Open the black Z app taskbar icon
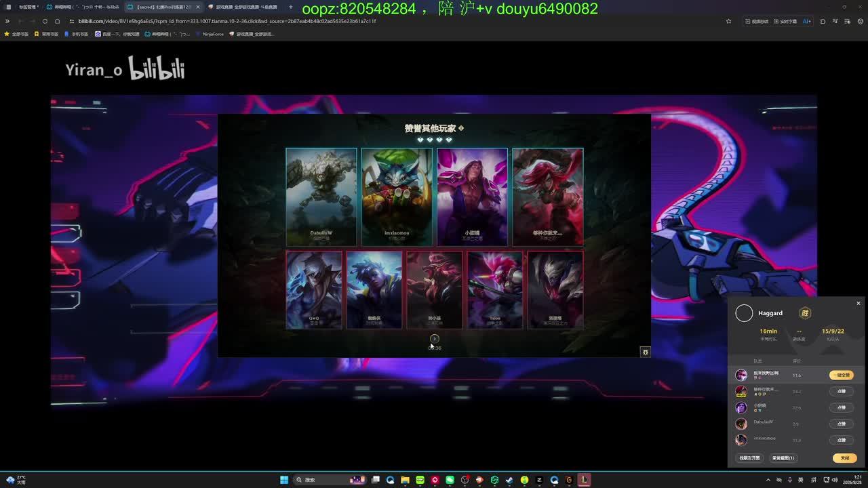The height and width of the screenshot is (488, 868). [539, 480]
